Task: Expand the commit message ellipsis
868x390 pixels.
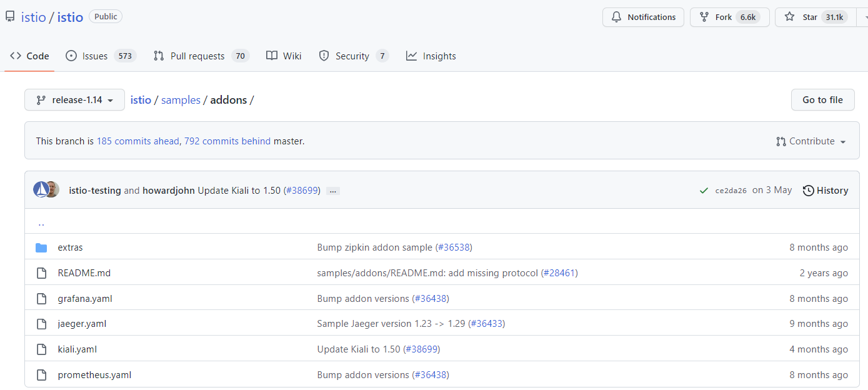Action: tap(333, 191)
